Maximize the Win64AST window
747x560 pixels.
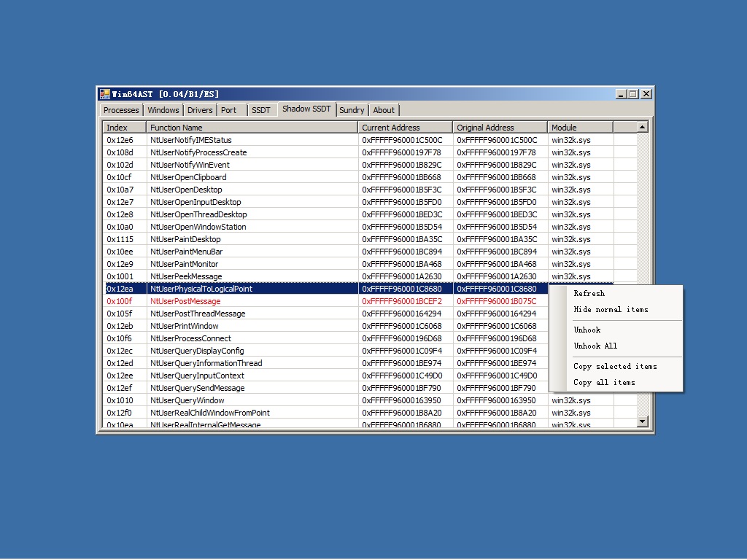(632, 94)
